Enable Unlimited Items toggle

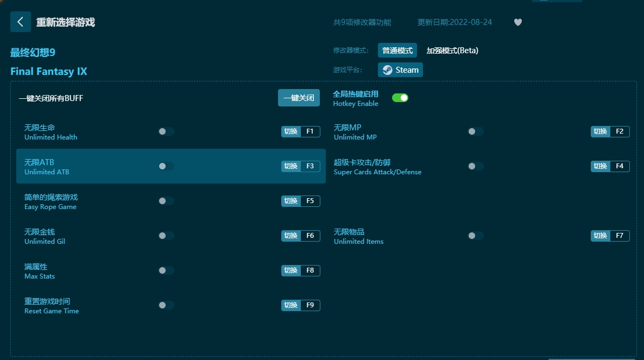[x=476, y=236]
